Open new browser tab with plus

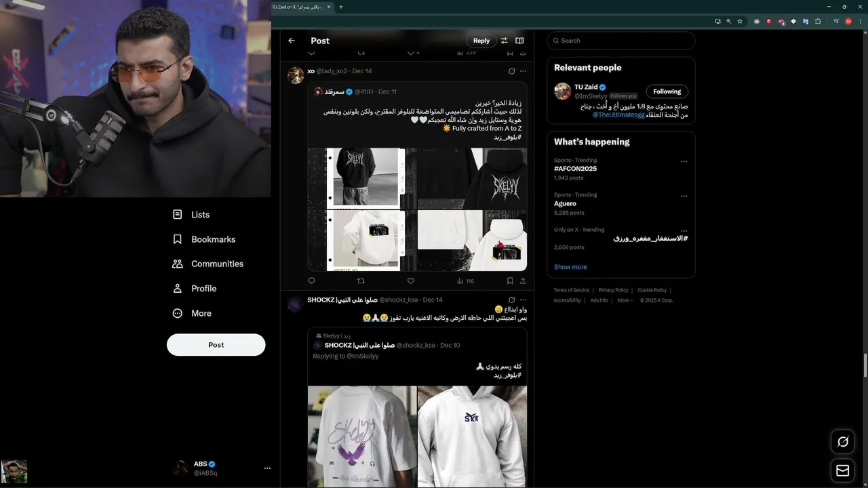coord(341,7)
